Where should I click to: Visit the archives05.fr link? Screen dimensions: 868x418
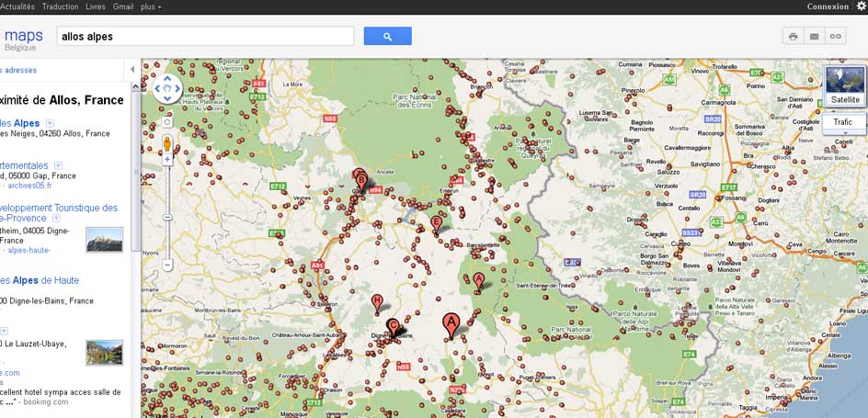[x=29, y=186]
